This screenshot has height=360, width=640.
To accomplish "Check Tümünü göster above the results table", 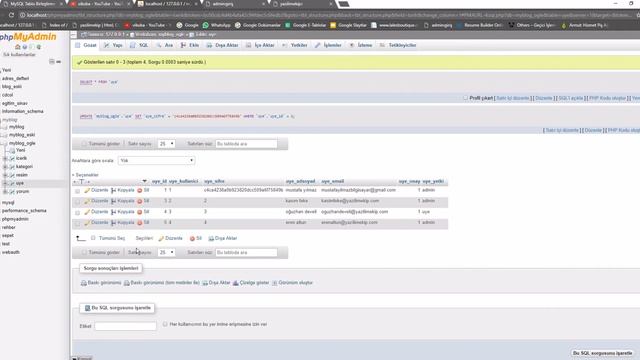I will tap(84, 144).
